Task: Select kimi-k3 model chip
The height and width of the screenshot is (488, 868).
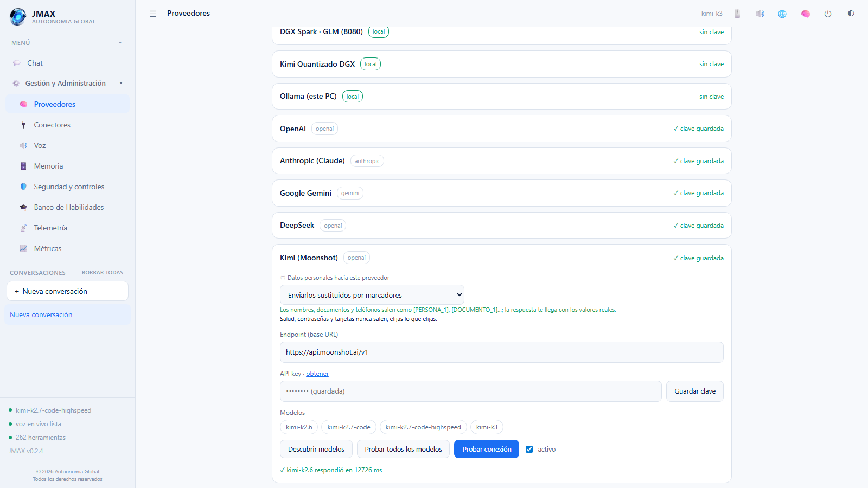Action: coord(487,427)
